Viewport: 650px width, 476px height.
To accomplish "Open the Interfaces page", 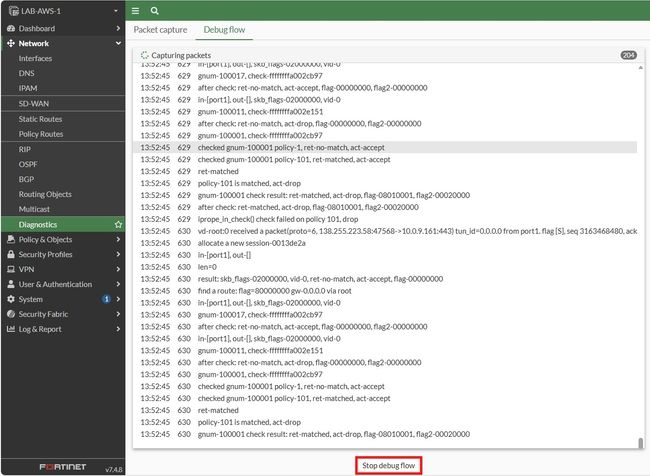I will pos(35,58).
